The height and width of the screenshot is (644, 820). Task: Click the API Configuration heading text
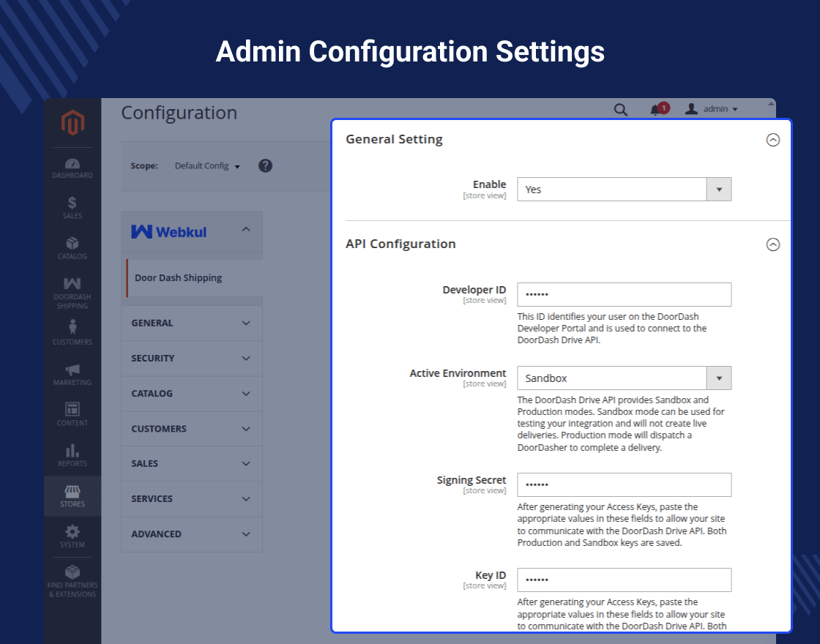400,244
